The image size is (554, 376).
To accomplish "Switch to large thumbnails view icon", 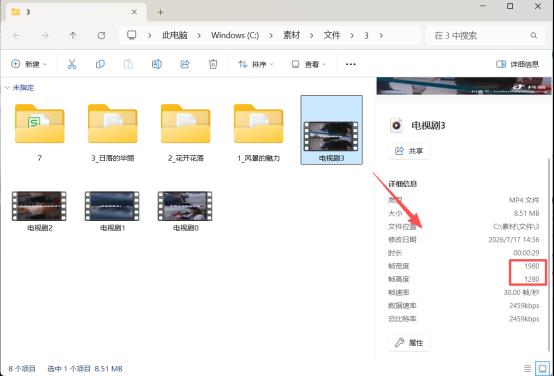I will tap(542, 368).
